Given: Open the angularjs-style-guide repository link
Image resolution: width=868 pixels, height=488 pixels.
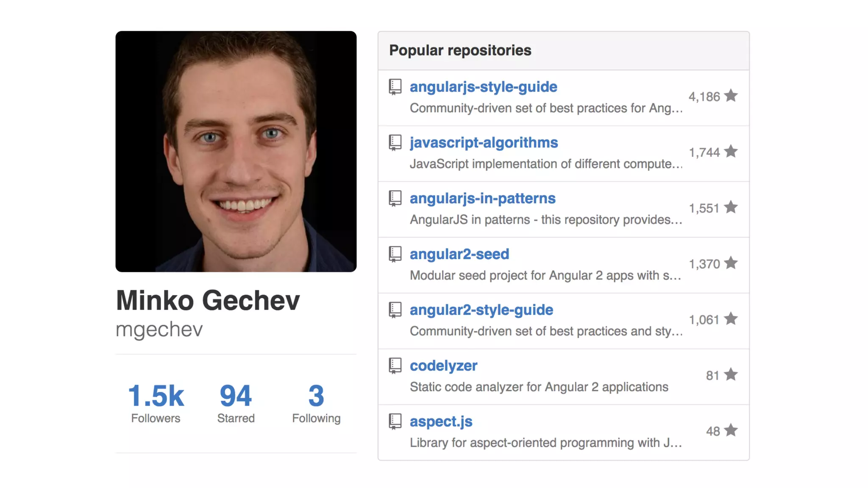Looking at the screenshot, I should [483, 87].
